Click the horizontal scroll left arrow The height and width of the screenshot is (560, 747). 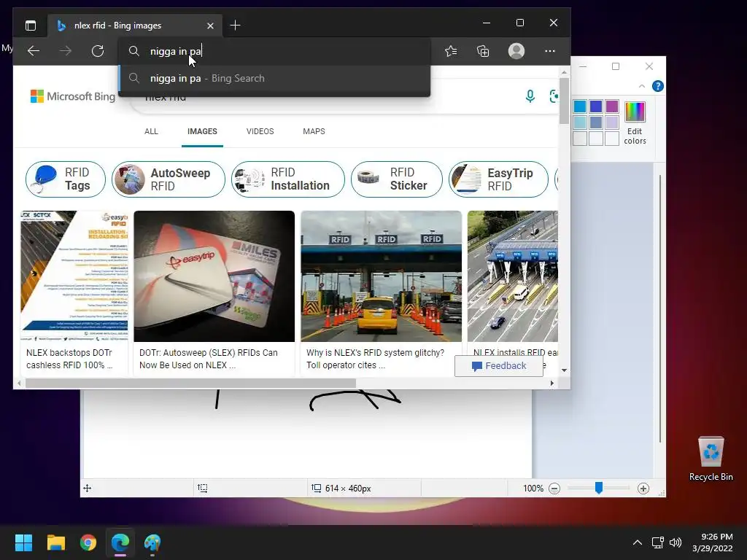[x=19, y=384]
